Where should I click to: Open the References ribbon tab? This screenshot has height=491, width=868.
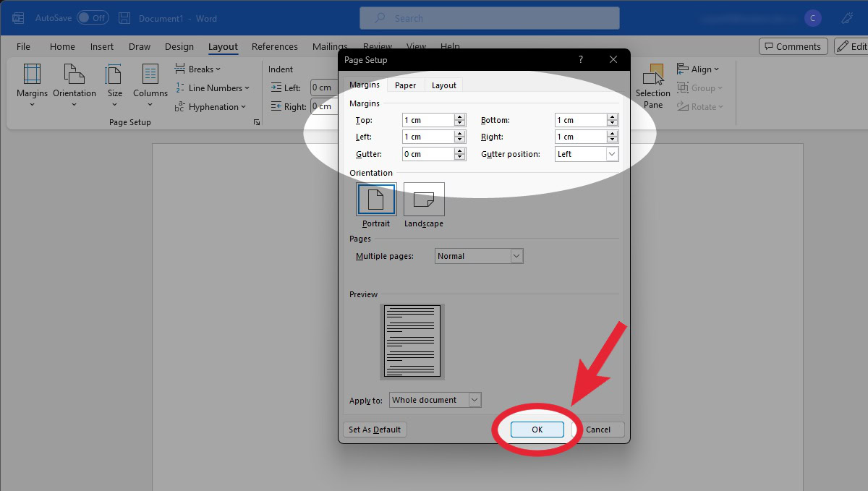click(x=275, y=46)
